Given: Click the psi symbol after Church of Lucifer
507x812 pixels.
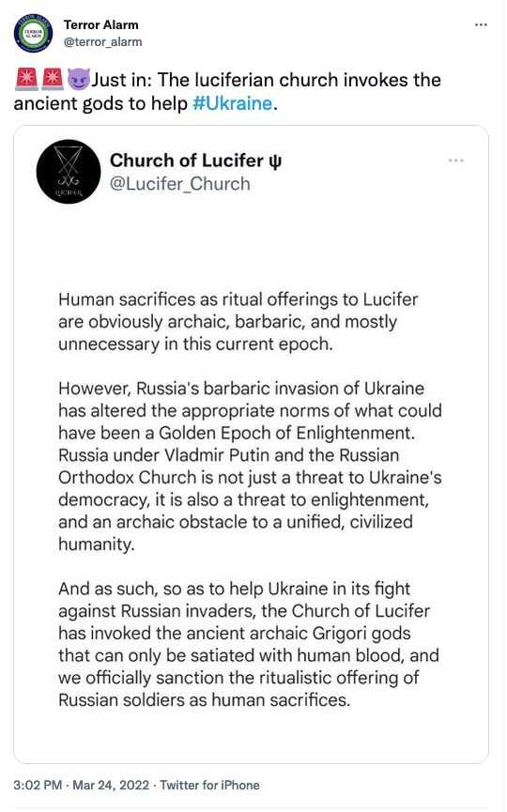Looking at the screenshot, I should click(275, 161).
